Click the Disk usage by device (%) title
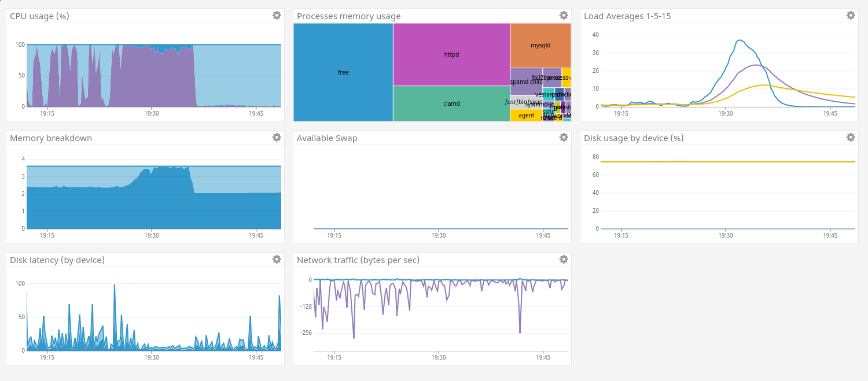The height and width of the screenshot is (381, 868). [x=634, y=138]
